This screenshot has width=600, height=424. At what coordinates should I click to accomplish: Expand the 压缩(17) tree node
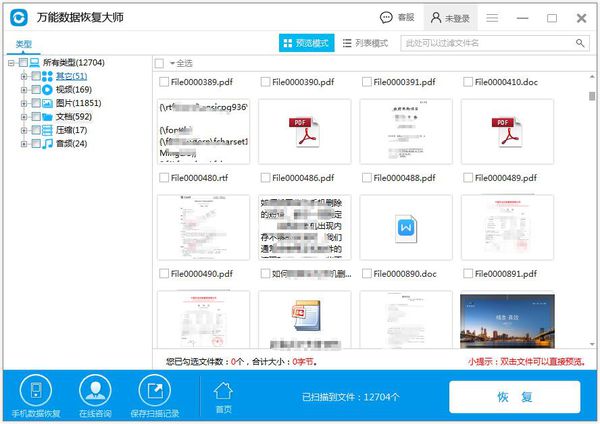24,130
